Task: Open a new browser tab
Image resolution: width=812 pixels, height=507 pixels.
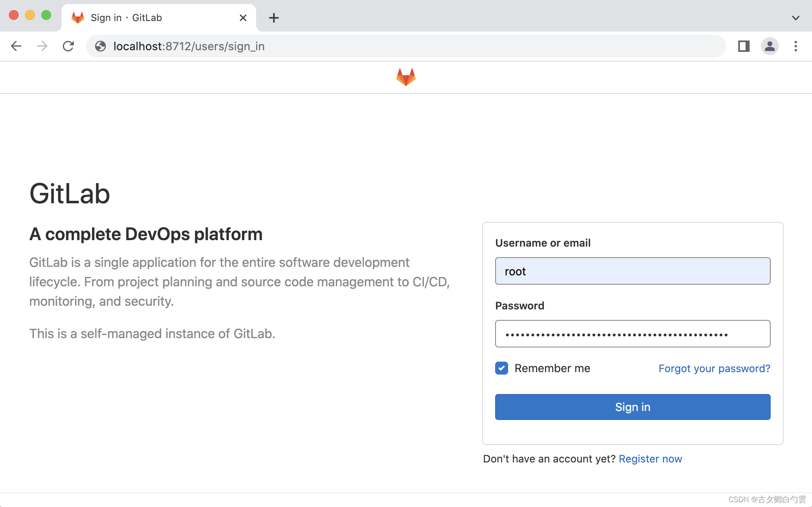Action: (274, 18)
